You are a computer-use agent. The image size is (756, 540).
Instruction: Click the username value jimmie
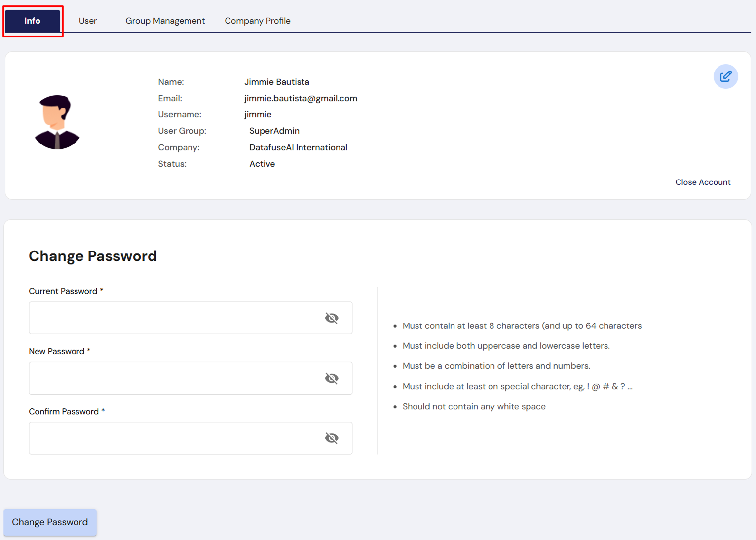tap(258, 114)
